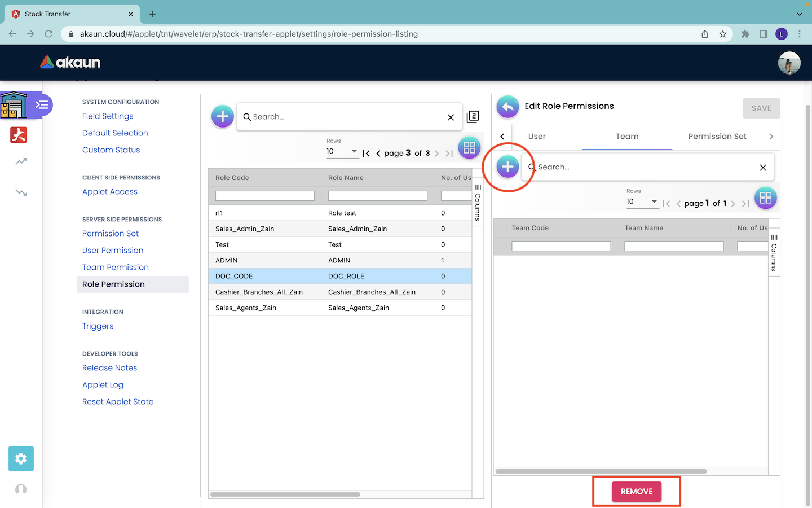This screenshot has height=508, width=812.
Task: Click the red REMOVE button
Action: [x=637, y=492]
